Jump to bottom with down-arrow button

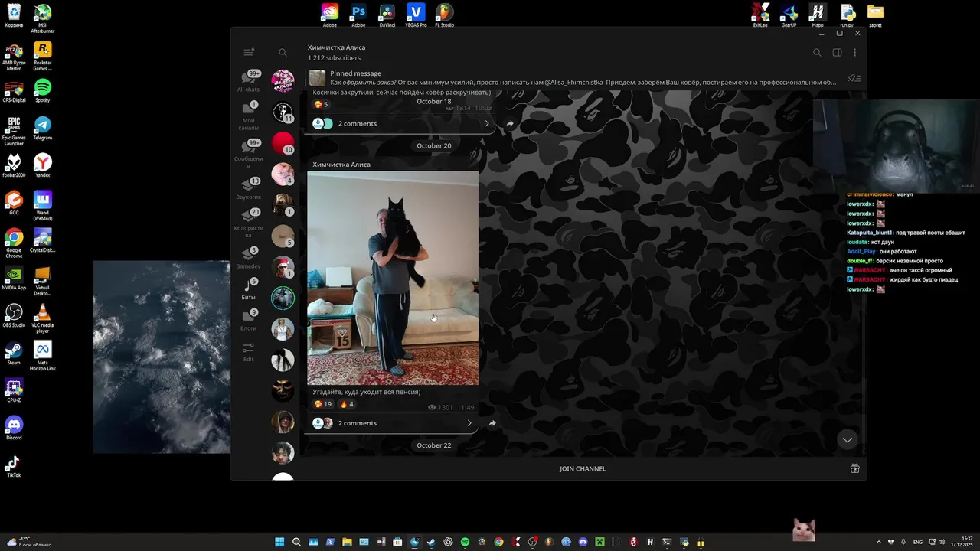(847, 439)
